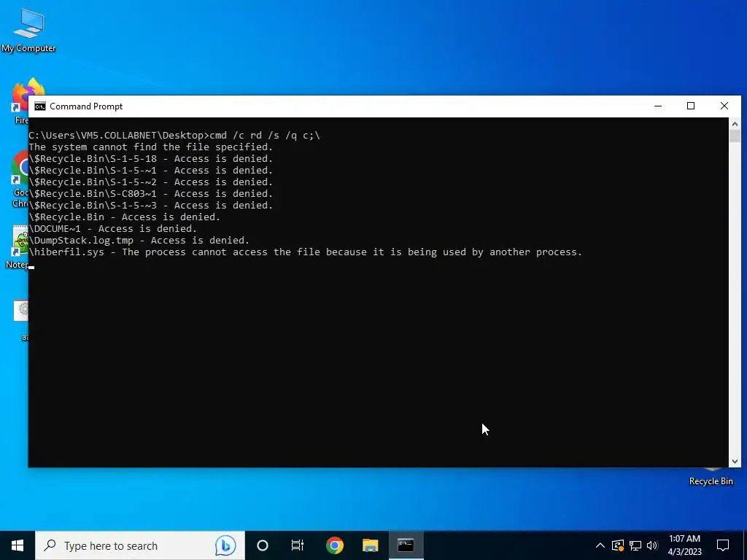
Task: Click the Command Prompt window title text
Action: (x=86, y=106)
